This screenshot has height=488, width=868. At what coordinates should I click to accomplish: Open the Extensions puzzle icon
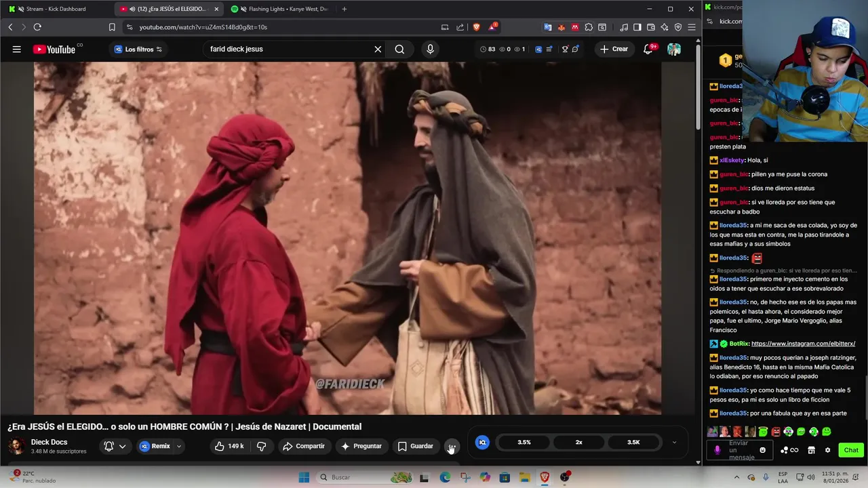589,27
